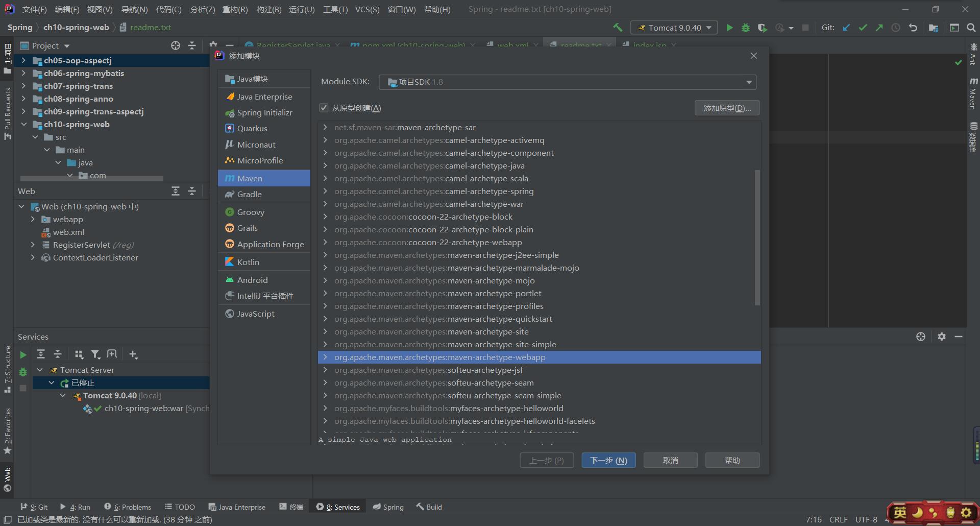980x526 pixels.
Task: Click Services group by icon
Action: click(79, 354)
